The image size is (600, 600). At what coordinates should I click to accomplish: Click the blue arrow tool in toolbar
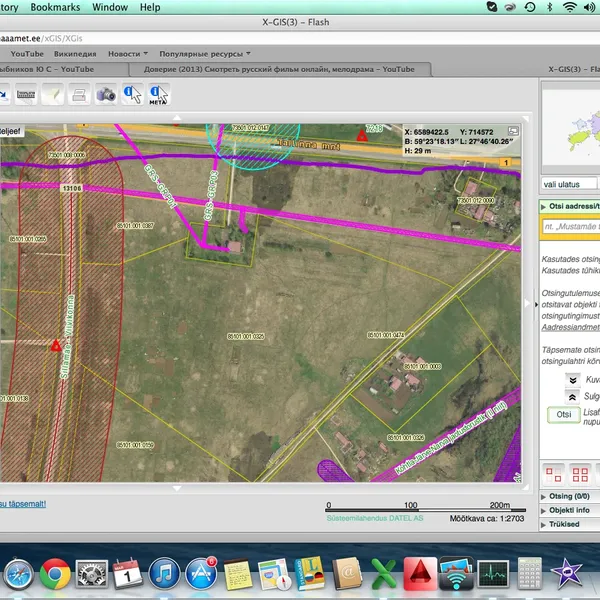pyautogui.click(x=4, y=94)
